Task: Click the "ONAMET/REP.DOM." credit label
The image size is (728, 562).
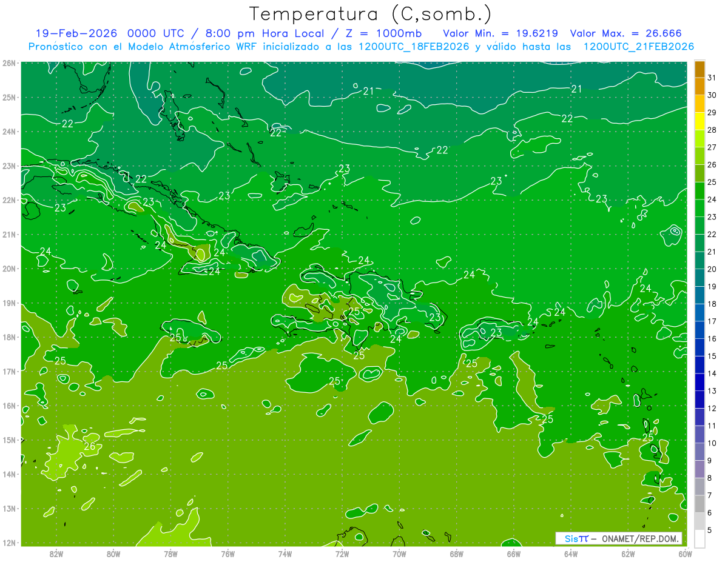Action: point(641,539)
